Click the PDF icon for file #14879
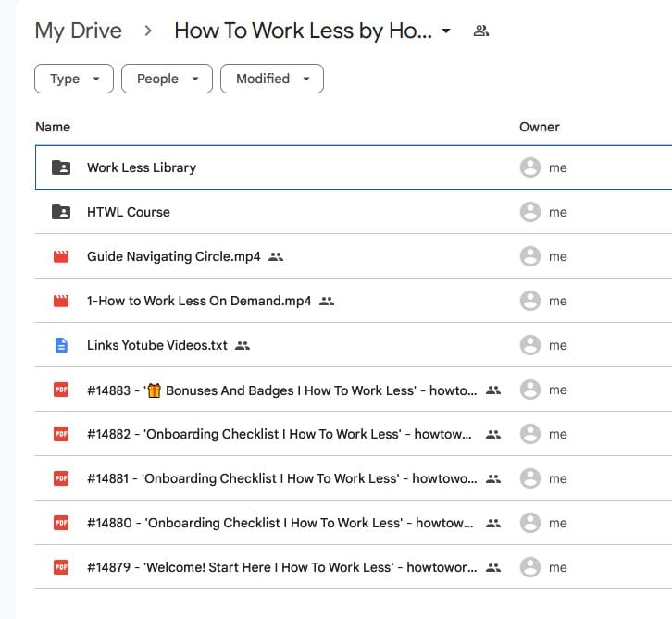 [61, 567]
